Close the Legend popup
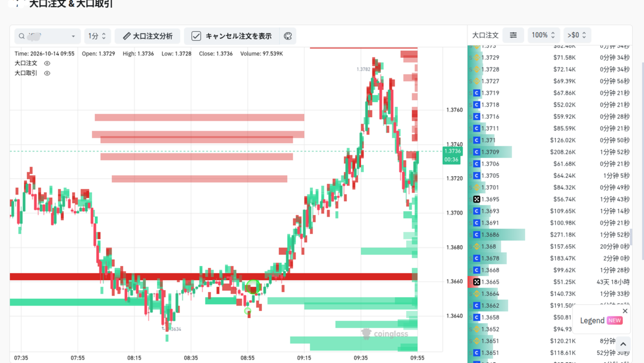The height and width of the screenshot is (363, 644). 625,311
